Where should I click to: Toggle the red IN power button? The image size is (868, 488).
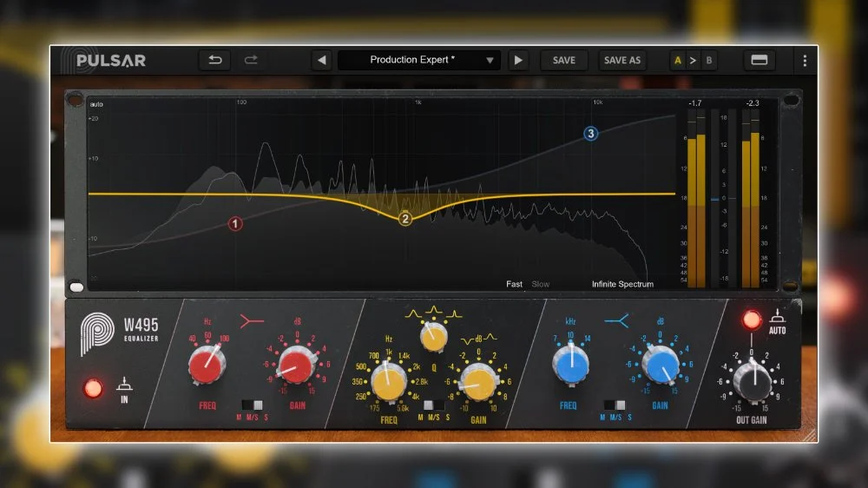(x=93, y=388)
